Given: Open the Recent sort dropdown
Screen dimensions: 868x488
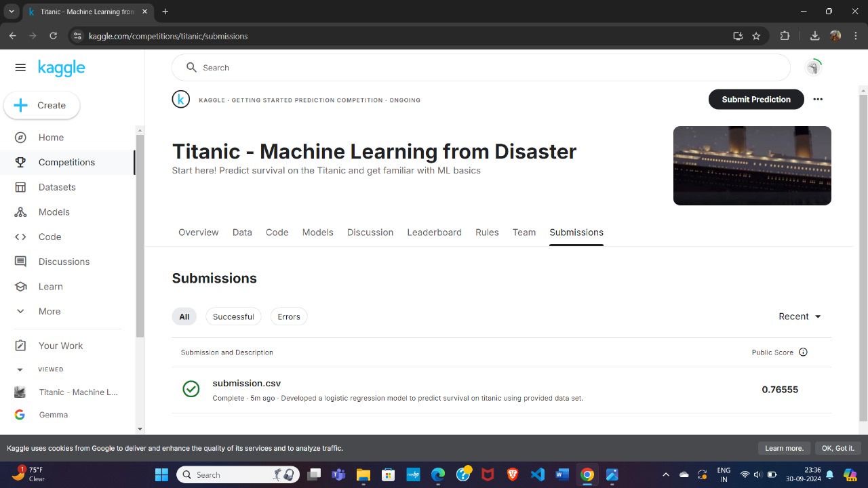Looking at the screenshot, I should 800,317.
